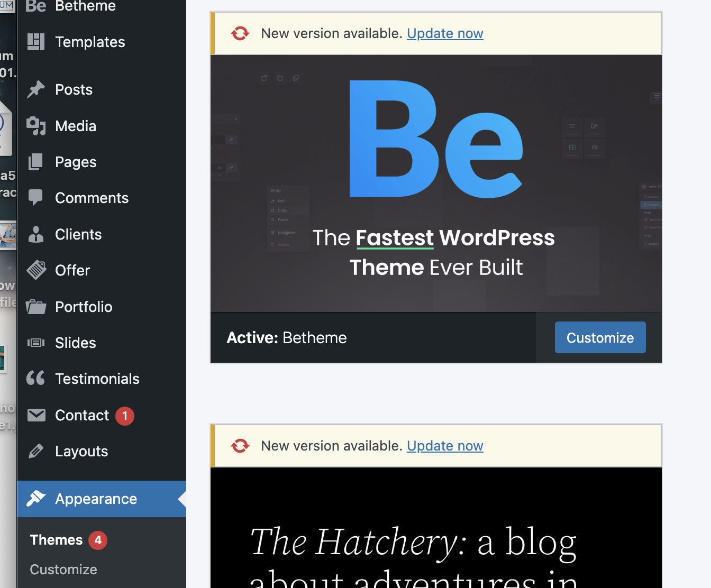711x588 pixels.
Task: Click the Portfolio folder icon
Action: click(x=36, y=307)
